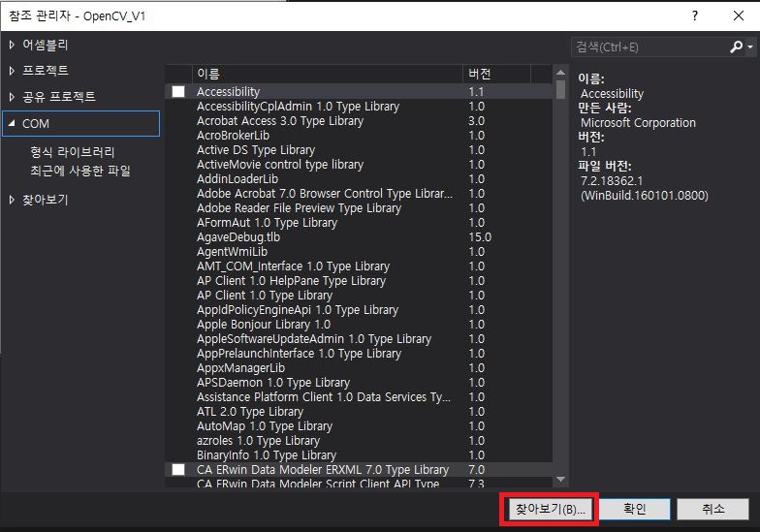
Task: Check the CA ERwin ERXML 7.0 checkbox
Action: pyautogui.click(x=178, y=469)
